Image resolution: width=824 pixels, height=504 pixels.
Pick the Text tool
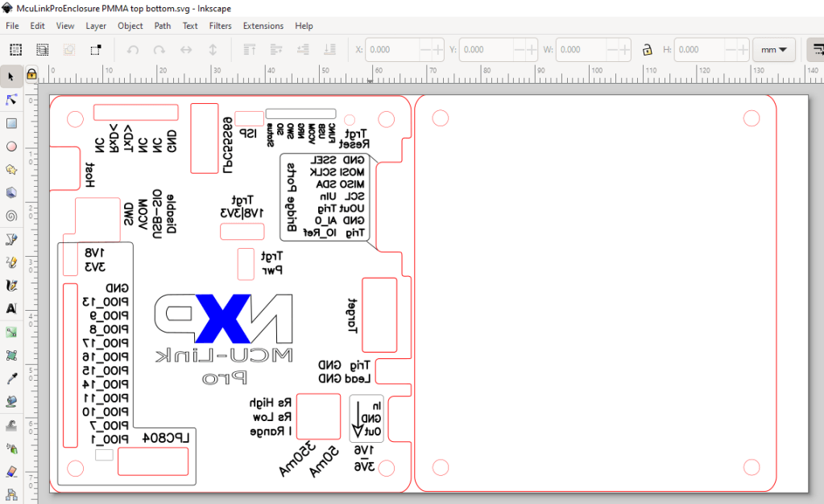coord(11,308)
